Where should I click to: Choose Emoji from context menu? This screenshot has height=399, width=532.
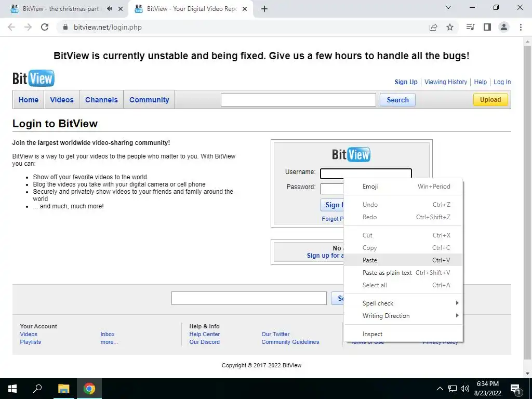tap(403, 187)
